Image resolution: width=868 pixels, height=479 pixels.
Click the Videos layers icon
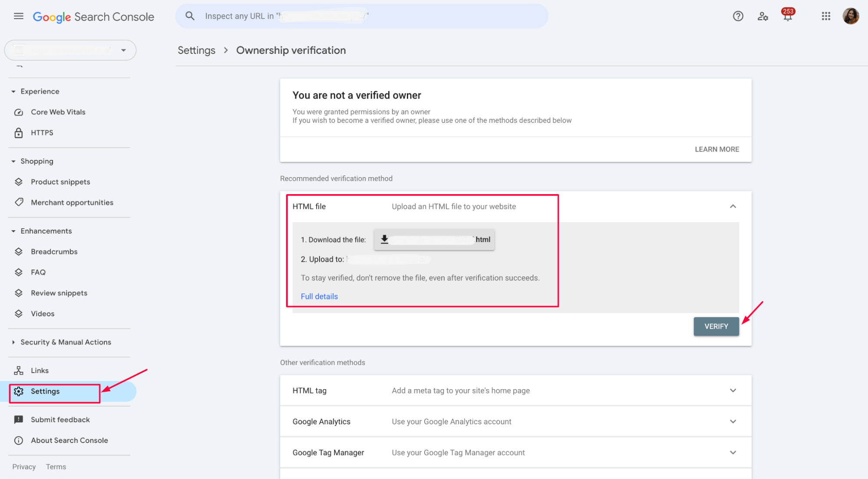point(19,314)
